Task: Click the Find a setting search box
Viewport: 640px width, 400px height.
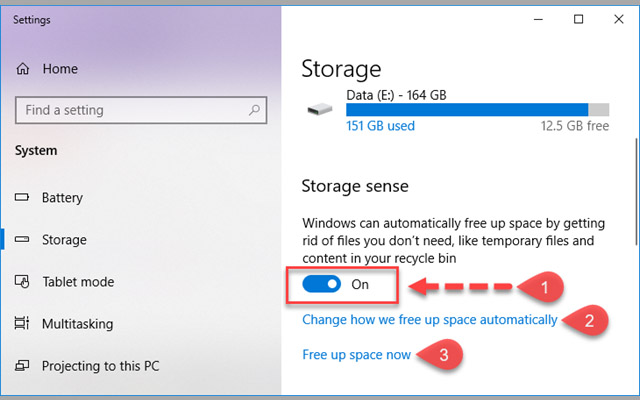Action: pyautogui.click(x=130, y=110)
